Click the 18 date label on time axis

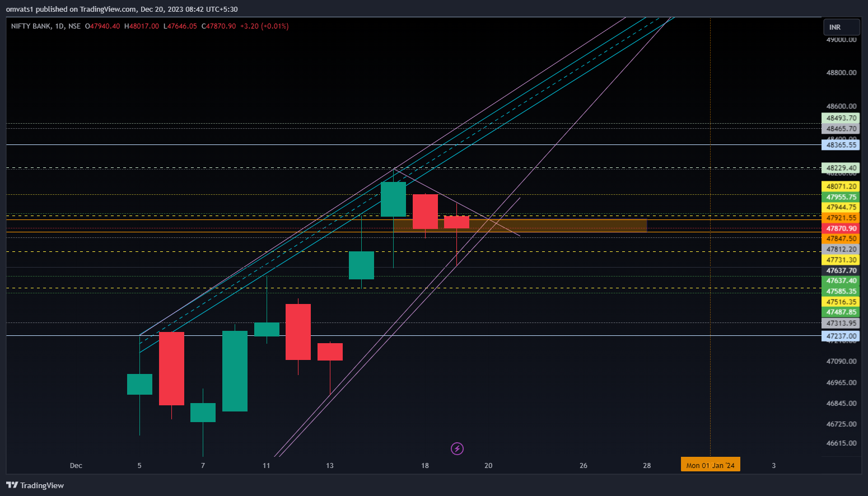tap(425, 466)
